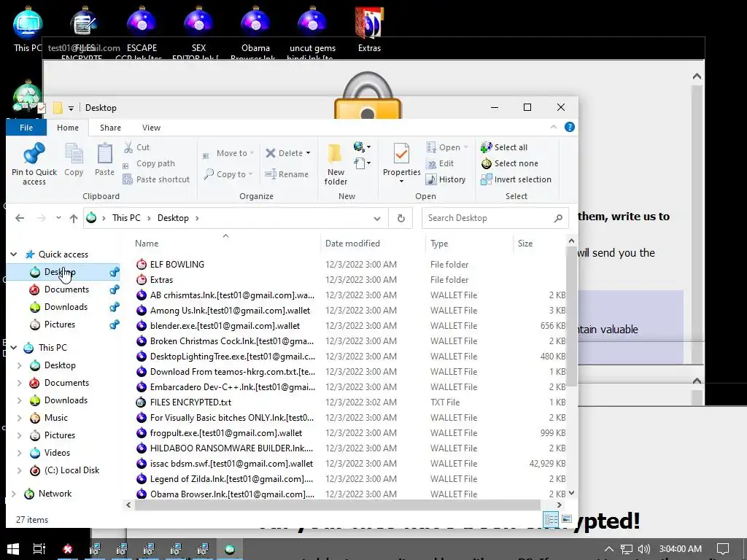Click the file list vertical scrollbar
The height and width of the screenshot is (560, 747).
571,318
